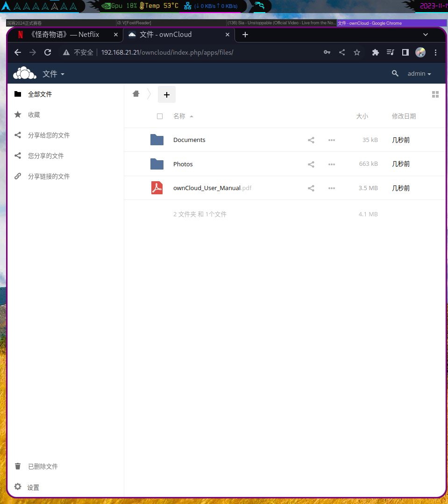Open the admin account dropdown
This screenshot has width=448, height=504.
419,73
